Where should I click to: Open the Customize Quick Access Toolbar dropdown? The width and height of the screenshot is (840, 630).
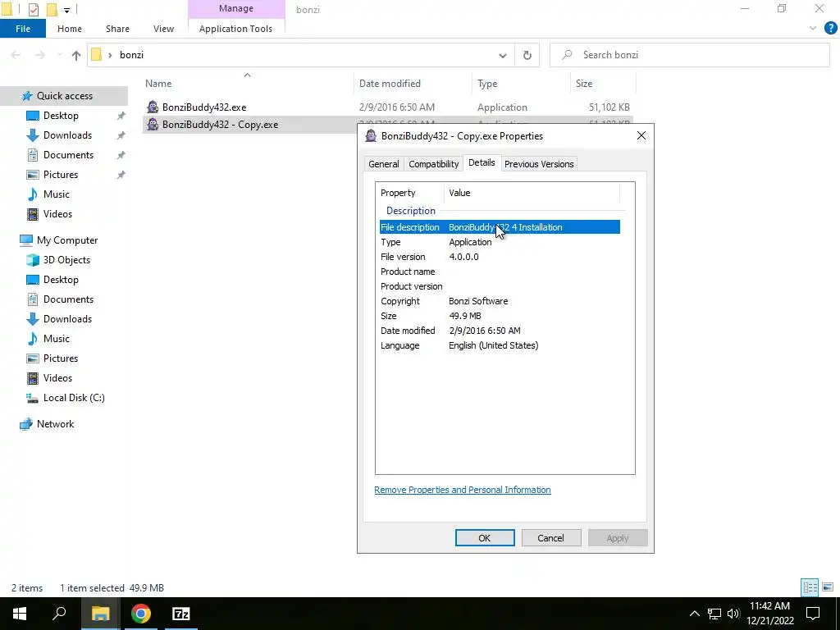(67, 10)
